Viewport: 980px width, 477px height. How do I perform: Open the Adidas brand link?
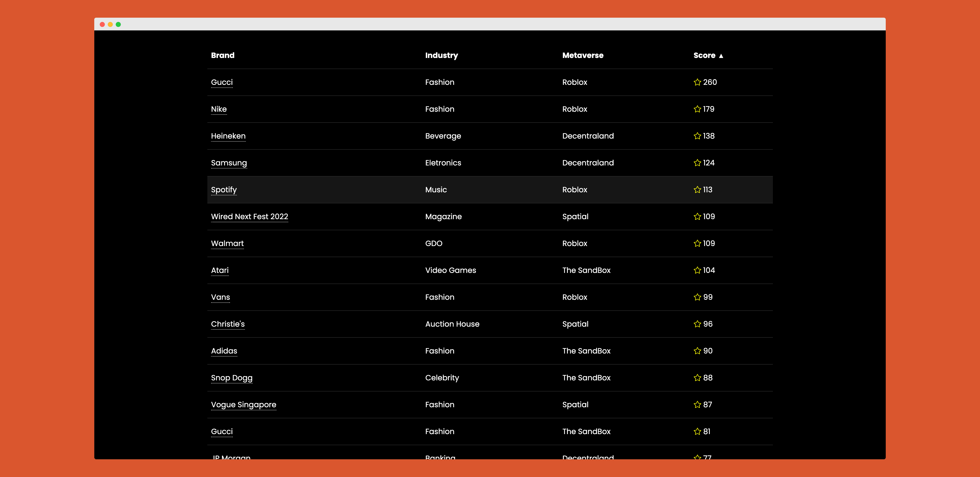[224, 351]
